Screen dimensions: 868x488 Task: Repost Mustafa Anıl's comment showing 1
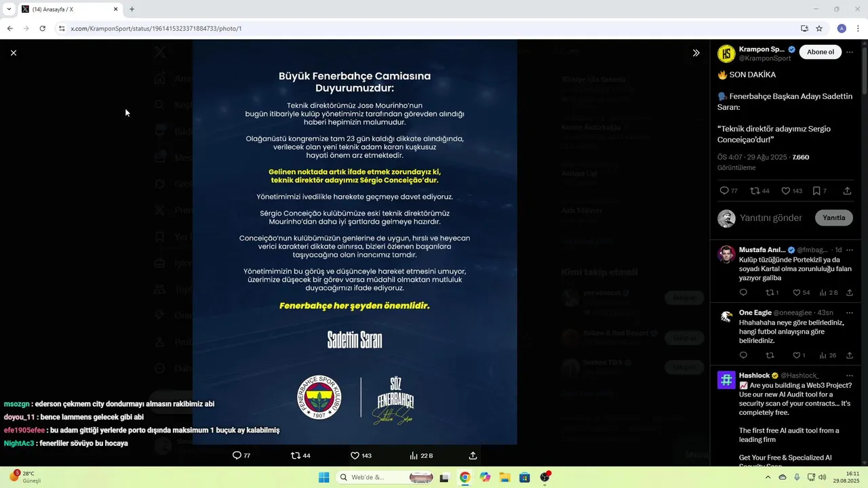(x=772, y=293)
